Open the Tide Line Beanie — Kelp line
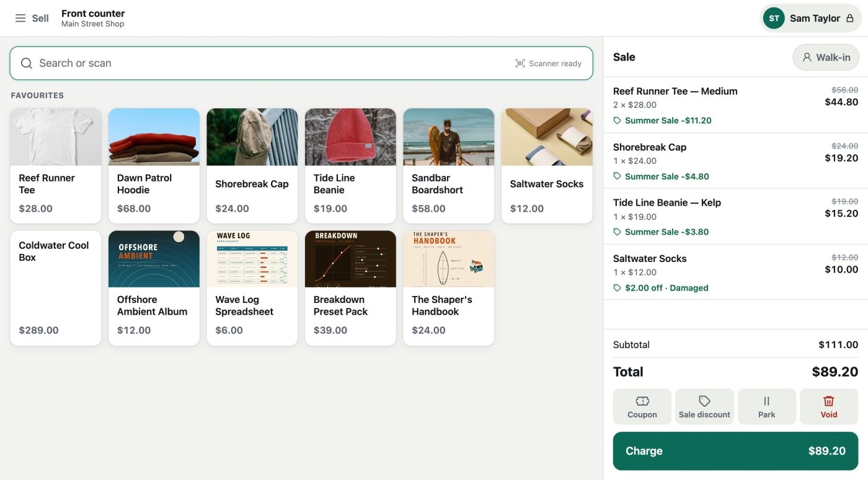 (735, 216)
